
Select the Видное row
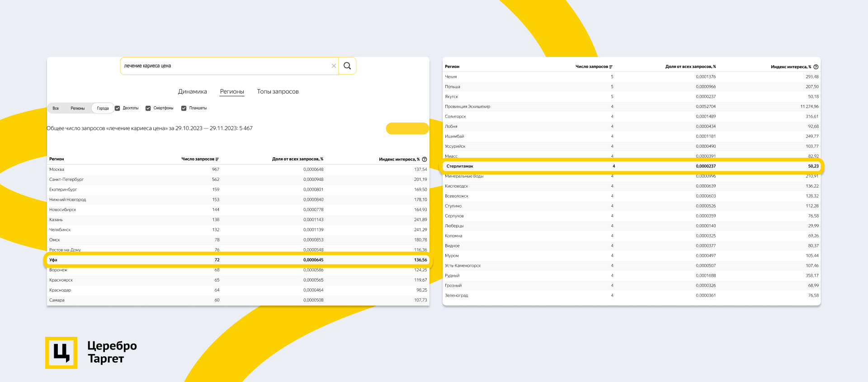632,246
